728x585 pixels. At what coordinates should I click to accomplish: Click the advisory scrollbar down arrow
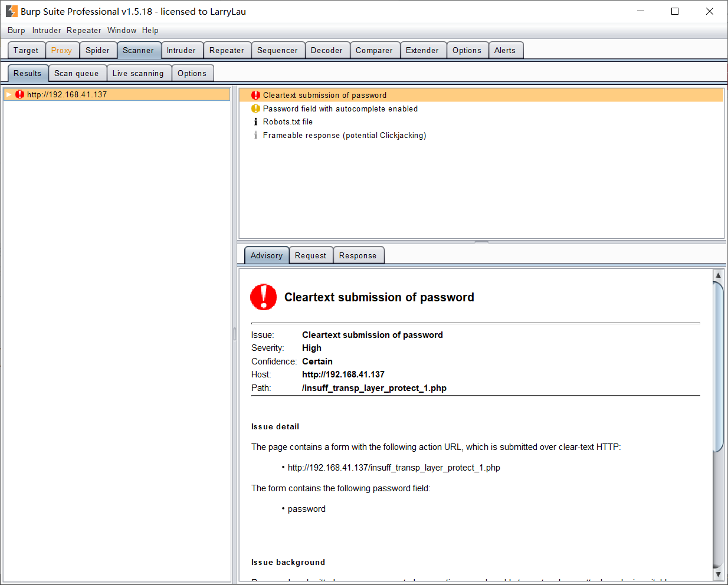point(718,574)
